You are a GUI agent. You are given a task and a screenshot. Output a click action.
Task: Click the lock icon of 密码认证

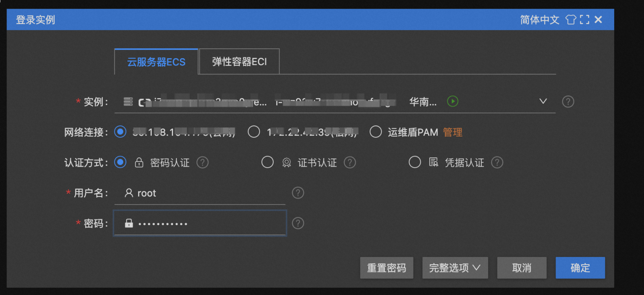(139, 162)
